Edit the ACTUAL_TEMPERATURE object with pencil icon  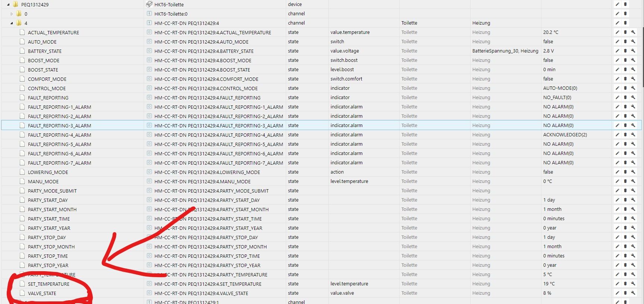[617, 32]
